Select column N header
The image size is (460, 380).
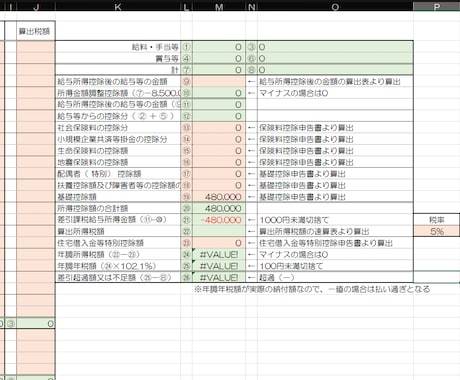coord(252,6)
